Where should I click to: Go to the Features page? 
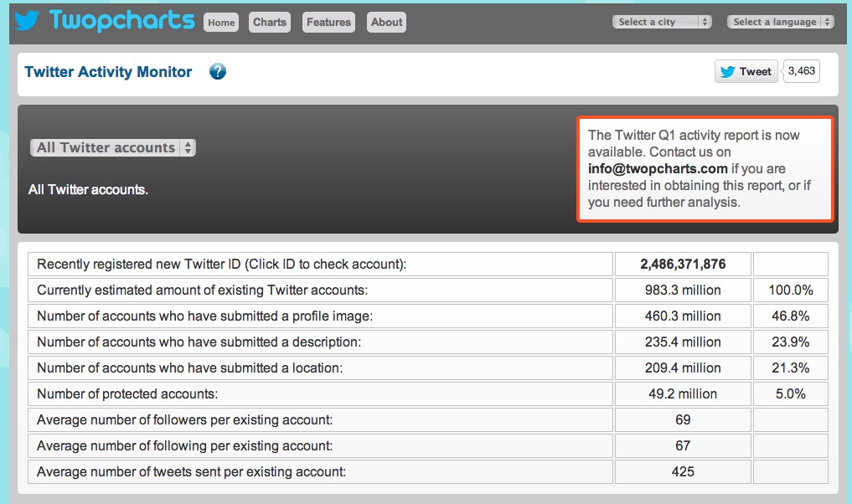(328, 23)
